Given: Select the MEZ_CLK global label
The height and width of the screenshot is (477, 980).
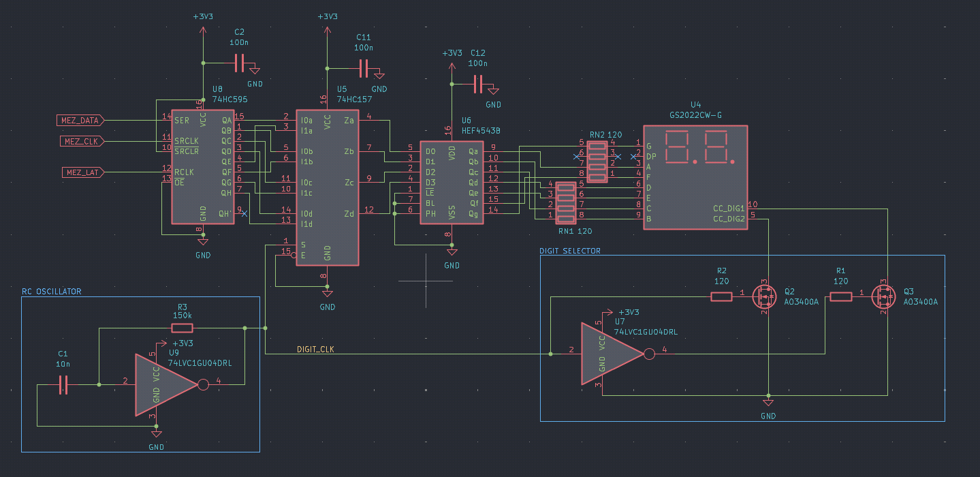Looking at the screenshot, I should pyautogui.click(x=82, y=142).
